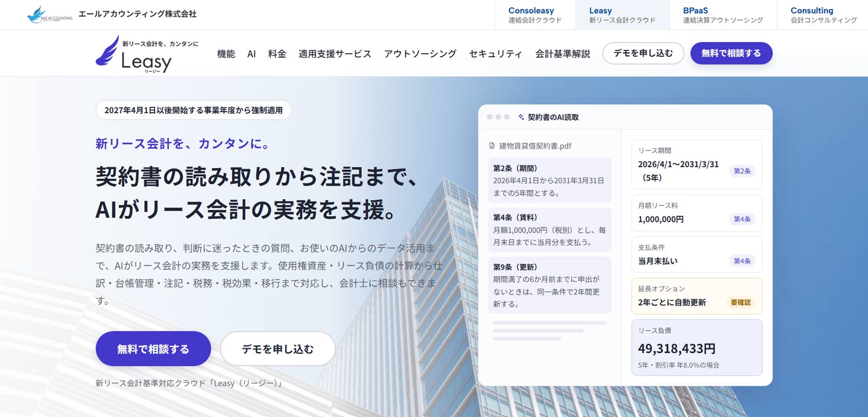Click the 新リース会計を、カンタンに。 purple tagline
Screen dimensions: 868x417
pyautogui.click(x=183, y=144)
